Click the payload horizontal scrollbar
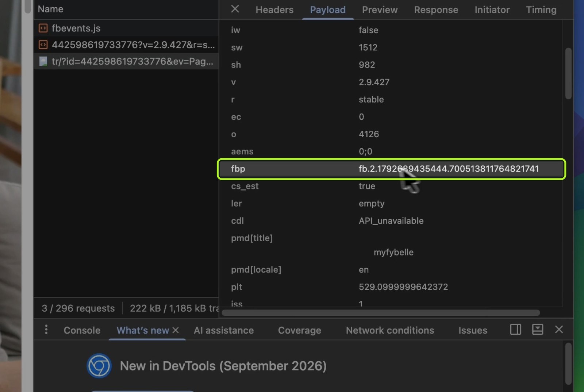The width and height of the screenshot is (584, 392). click(381, 313)
